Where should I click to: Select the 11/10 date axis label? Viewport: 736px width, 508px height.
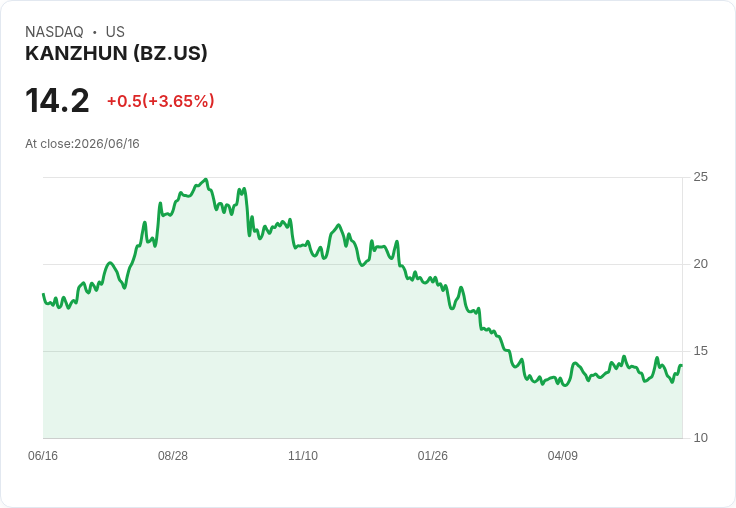point(303,455)
